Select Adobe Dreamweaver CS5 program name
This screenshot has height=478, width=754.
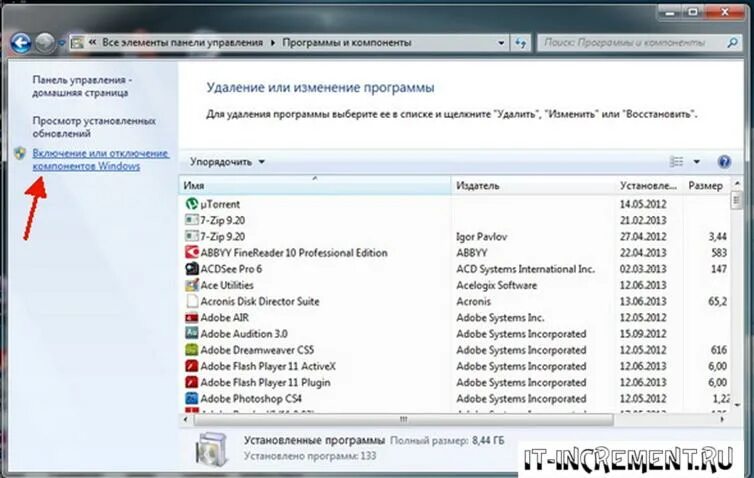257,350
